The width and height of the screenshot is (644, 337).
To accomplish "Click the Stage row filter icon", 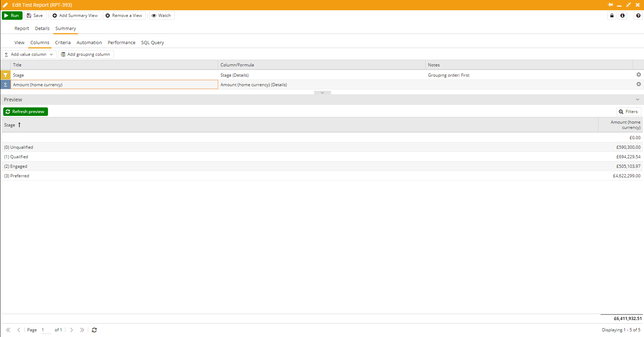I will [x=6, y=75].
